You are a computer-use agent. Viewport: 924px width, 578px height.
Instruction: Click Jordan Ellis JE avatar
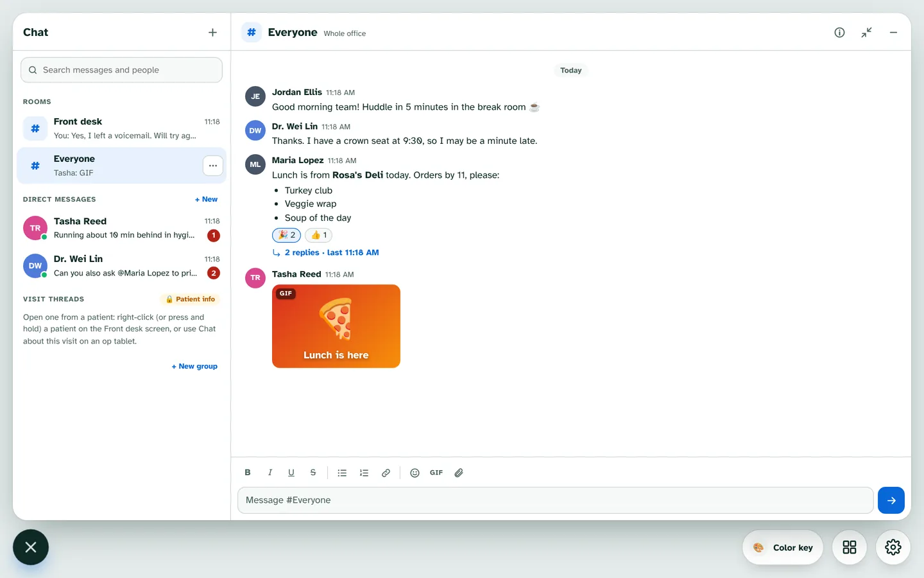255,96
